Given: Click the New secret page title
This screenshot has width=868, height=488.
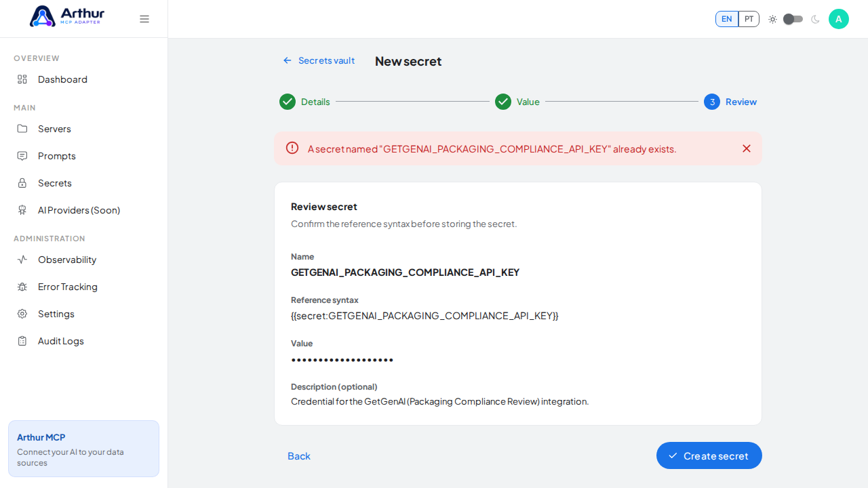Looking at the screenshot, I should tap(408, 61).
